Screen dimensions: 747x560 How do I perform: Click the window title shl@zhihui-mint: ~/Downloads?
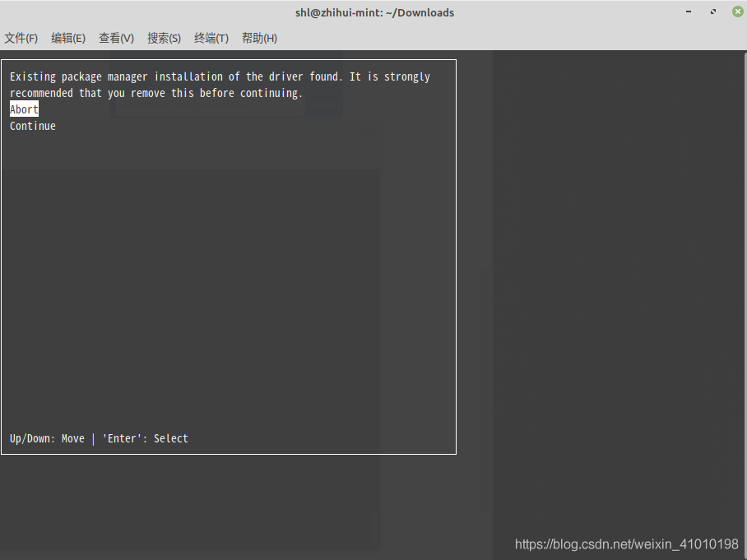374,12
